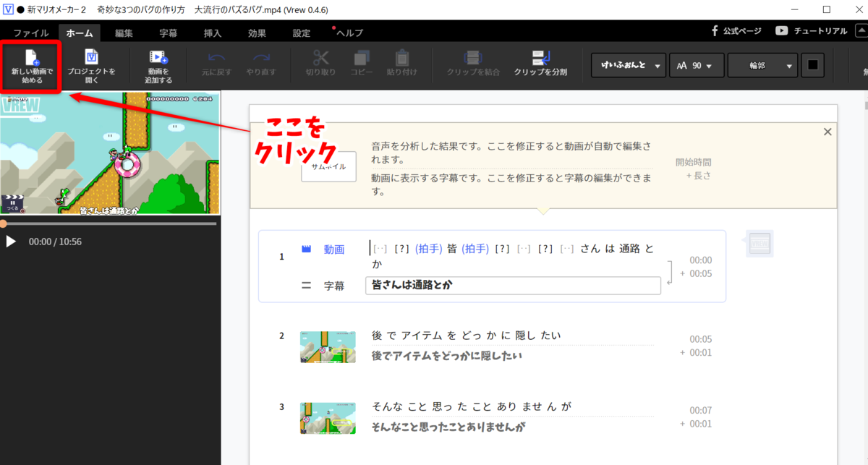Click start time 00:07 of clip 3
This screenshot has width=868, height=465.
coord(700,410)
